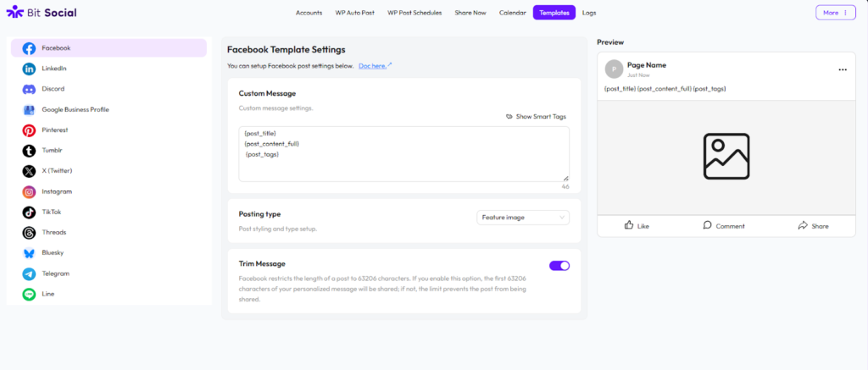This screenshot has height=370, width=868.
Task: Click the Share button in preview
Action: tap(813, 226)
